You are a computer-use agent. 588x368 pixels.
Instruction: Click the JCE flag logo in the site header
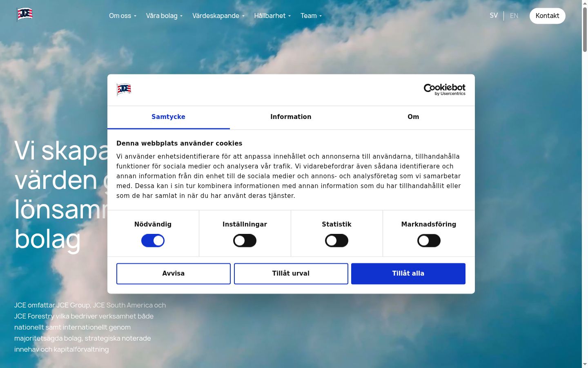24,14
